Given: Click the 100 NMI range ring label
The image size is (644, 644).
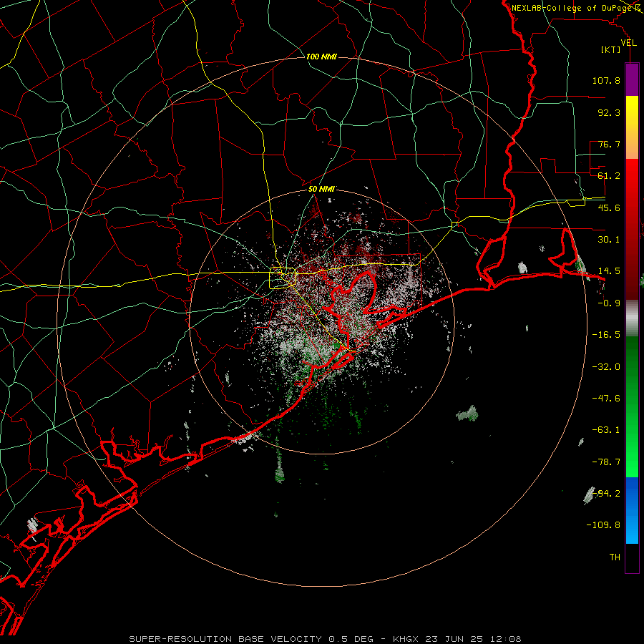Looking at the screenshot, I should 321,57.
